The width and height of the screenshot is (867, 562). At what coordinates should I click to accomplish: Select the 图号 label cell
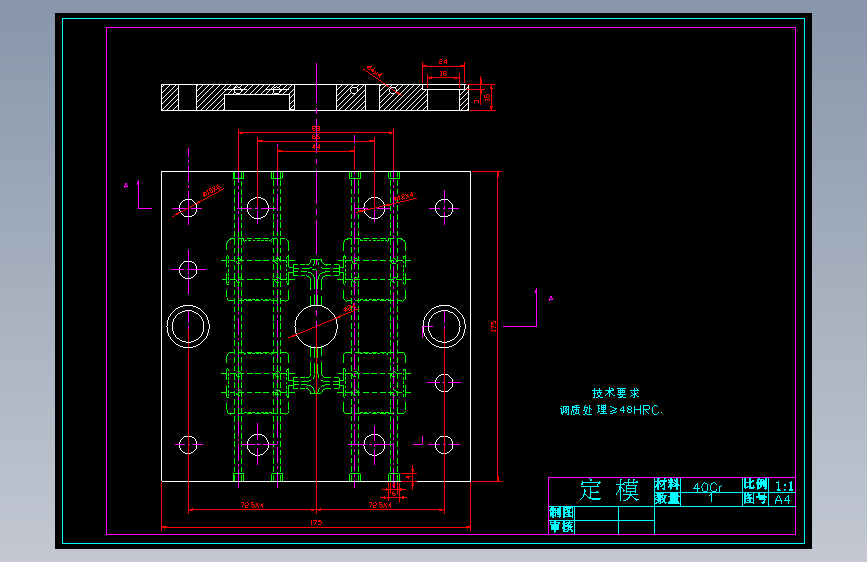click(755, 498)
